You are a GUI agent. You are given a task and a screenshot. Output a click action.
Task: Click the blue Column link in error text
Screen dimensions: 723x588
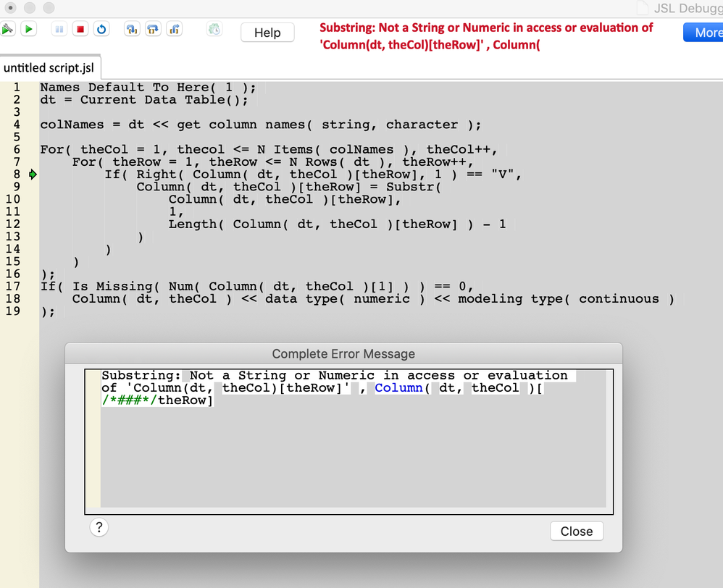(399, 387)
